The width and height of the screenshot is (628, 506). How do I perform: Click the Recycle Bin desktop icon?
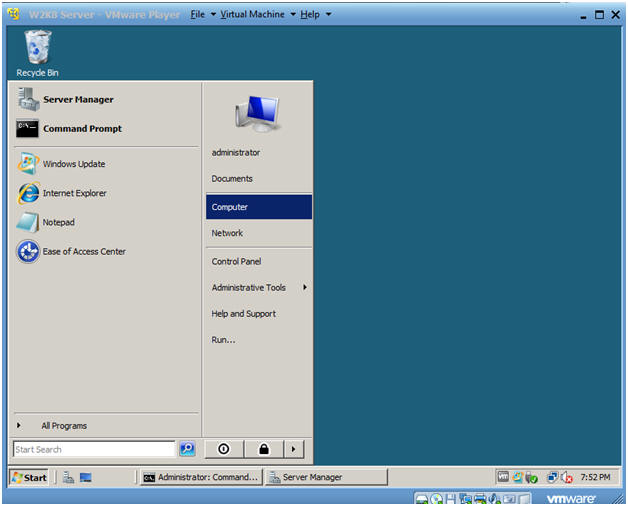tap(37, 53)
